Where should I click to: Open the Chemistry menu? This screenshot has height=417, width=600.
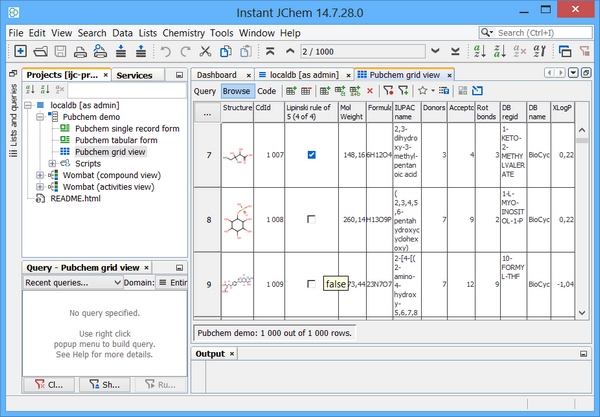tap(184, 33)
